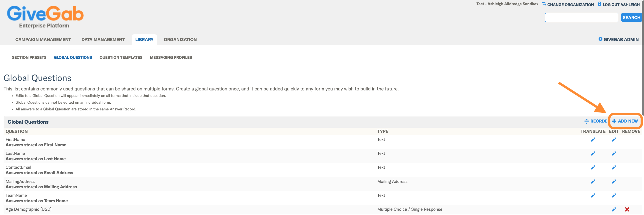Image resolution: width=644 pixels, height=215 pixels.
Task: Edit the LastName global question
Action: tap(614, 154)
